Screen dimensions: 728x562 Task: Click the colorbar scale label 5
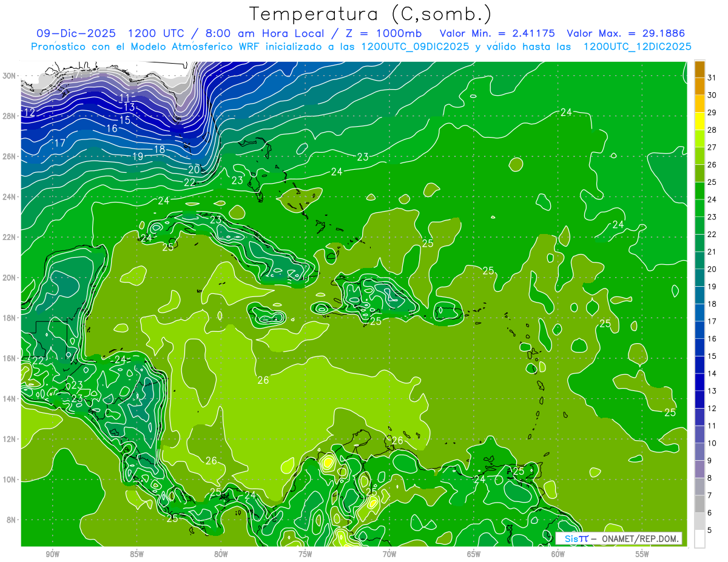pyautogui.click(x=711, y=530)
